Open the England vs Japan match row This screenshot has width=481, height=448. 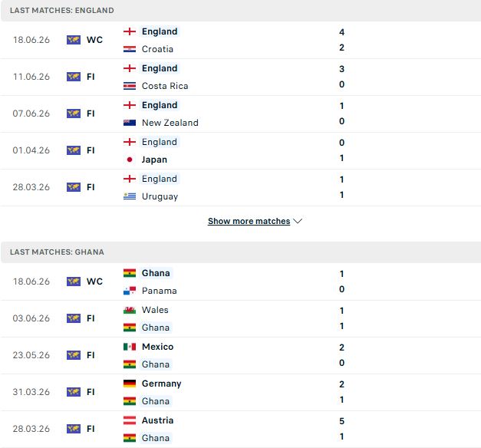pos(241,150)
